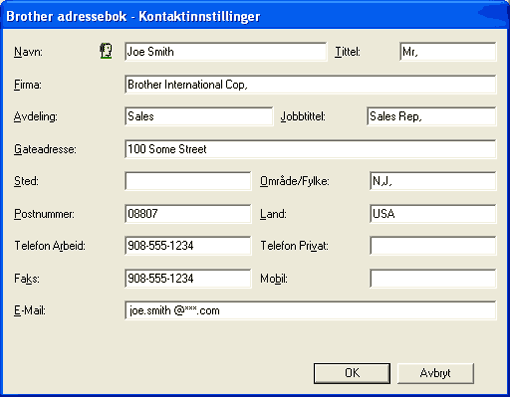Select the empty Mobil input field
510x397 pixels.
[433, 278]
